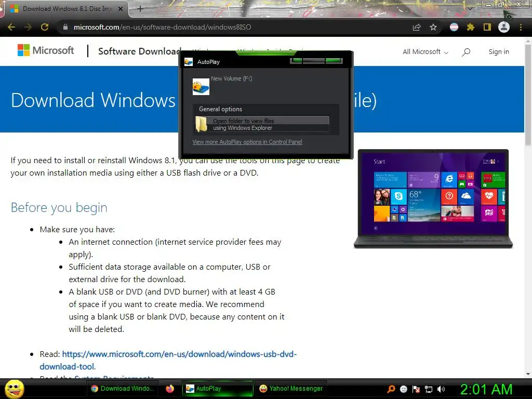Screen dimensions: 532x399
Task: Click the browser forward arrow
Action: tap(28, 27)
